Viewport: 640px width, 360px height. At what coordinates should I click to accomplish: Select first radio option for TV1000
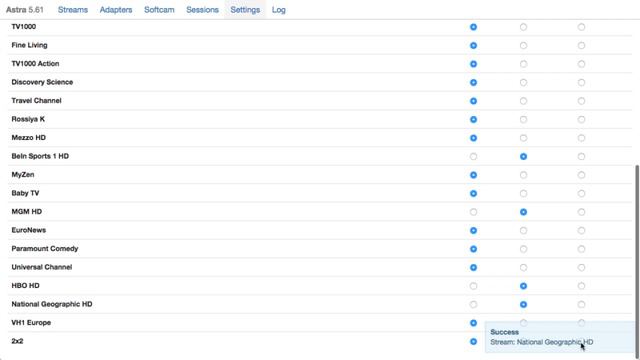click(x=473, y=27)
